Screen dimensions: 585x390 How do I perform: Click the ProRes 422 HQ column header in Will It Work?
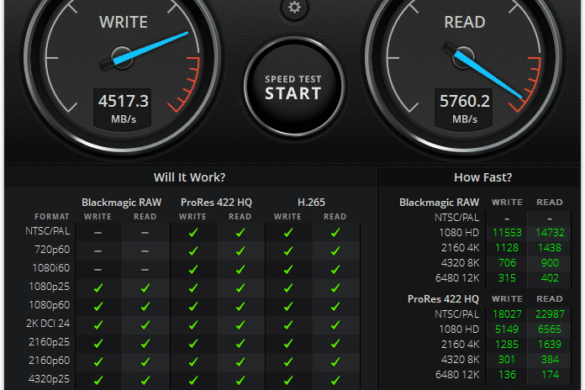216,202
